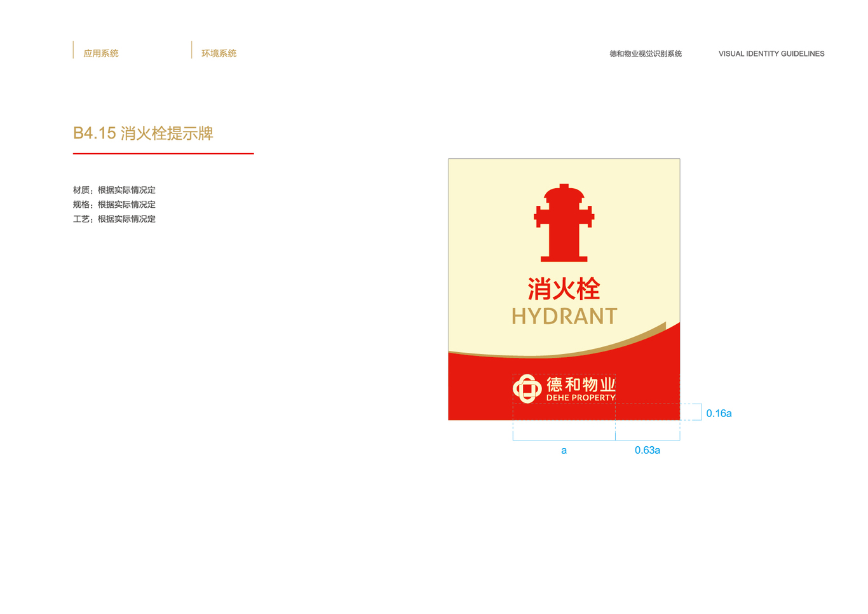Screen dimensions: 868x614
Task: Click the 规格：根据实际情况定 line
Action: 114,204
